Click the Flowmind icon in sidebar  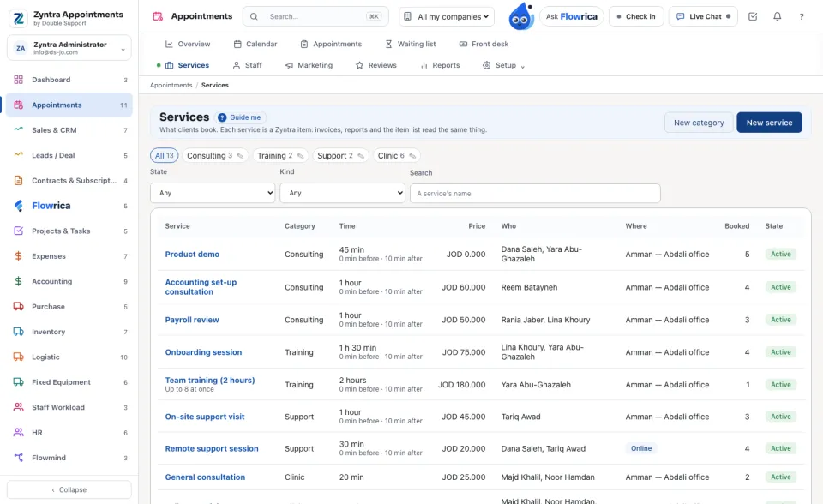tap(18, 458)
